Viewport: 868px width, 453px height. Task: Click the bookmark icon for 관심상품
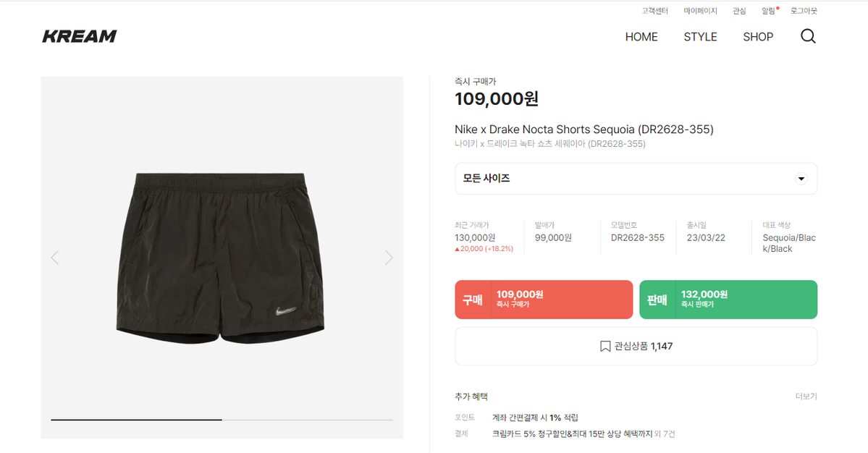click(605, 346)
